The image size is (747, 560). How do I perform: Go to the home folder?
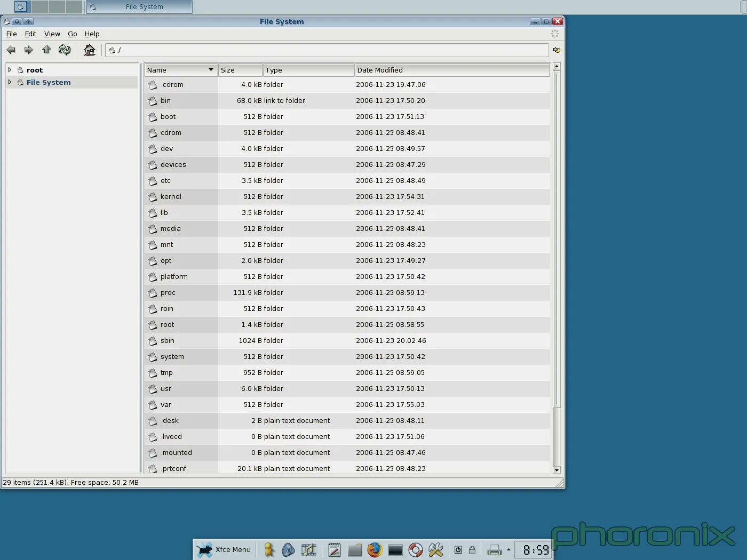coord(90,50)
